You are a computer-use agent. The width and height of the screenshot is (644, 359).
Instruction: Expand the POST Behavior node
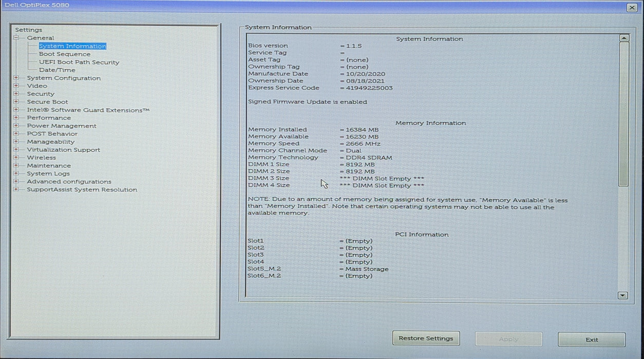[16, 134]
